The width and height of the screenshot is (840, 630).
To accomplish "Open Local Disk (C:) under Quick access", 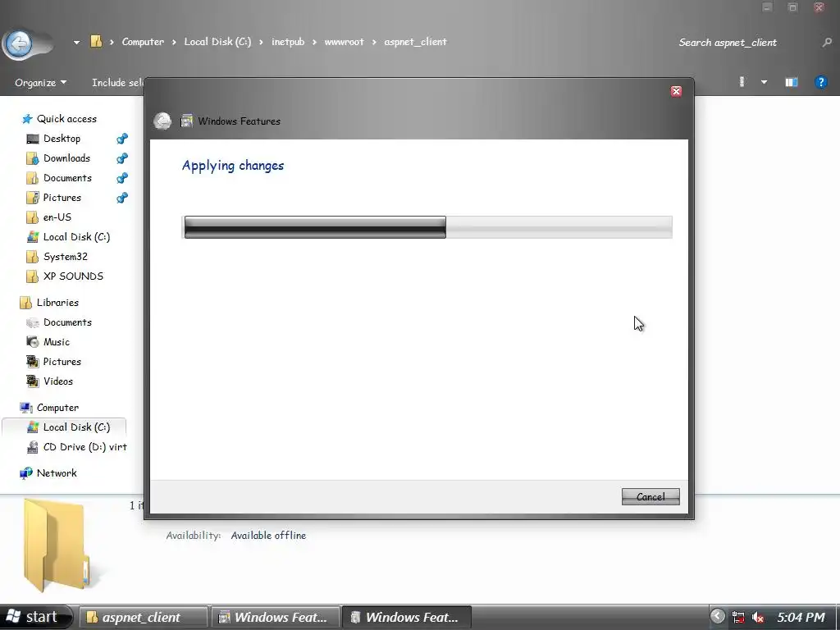I will 76,237.
